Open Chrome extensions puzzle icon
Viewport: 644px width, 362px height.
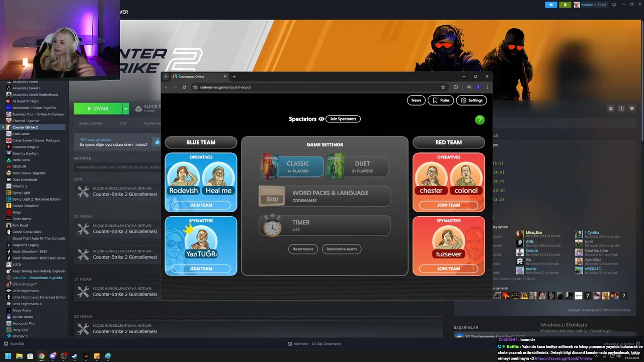[x=456, y=87]
